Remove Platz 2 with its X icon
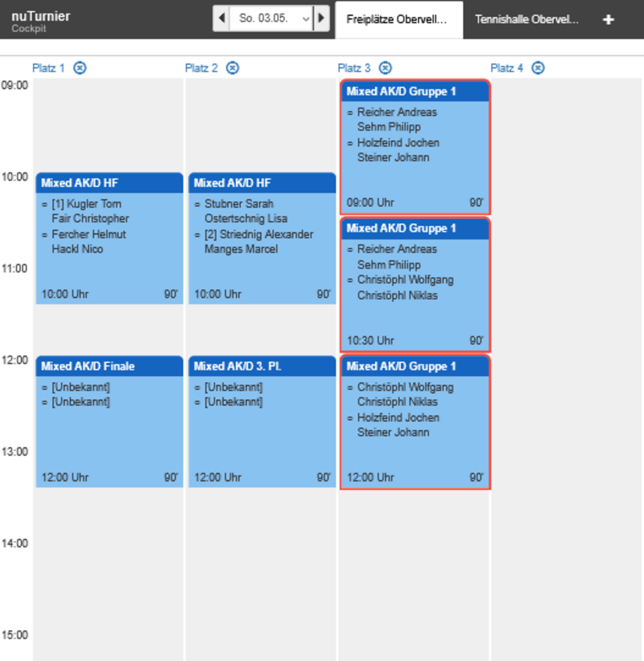644x661 pixels. [233, 68]
